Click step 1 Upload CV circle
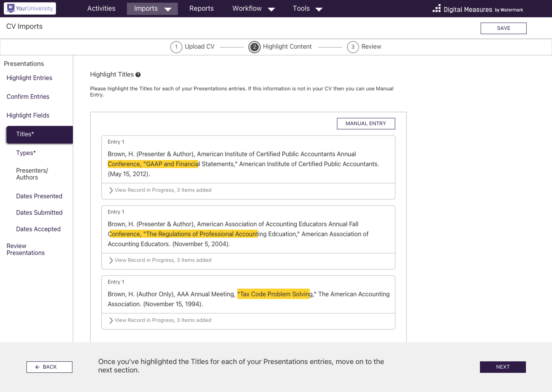Viewport: 552px width, 392px height. [x=176, y=47]
